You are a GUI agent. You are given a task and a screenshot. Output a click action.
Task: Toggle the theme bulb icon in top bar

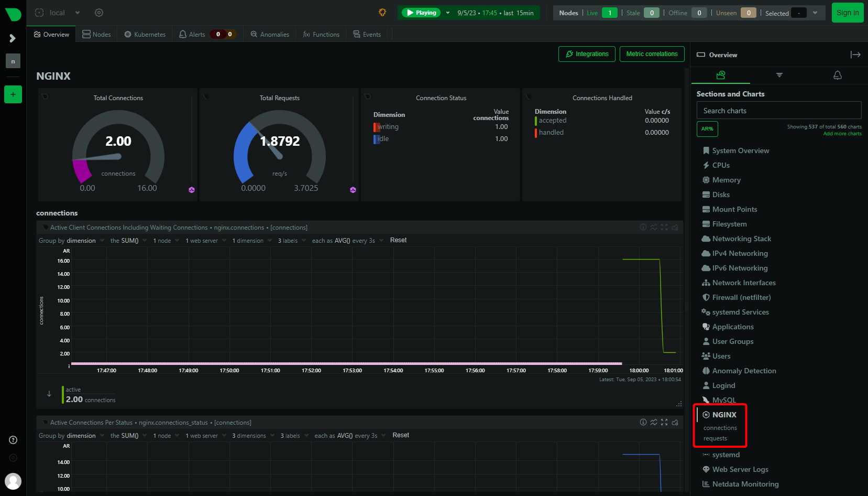pos(382,12)
